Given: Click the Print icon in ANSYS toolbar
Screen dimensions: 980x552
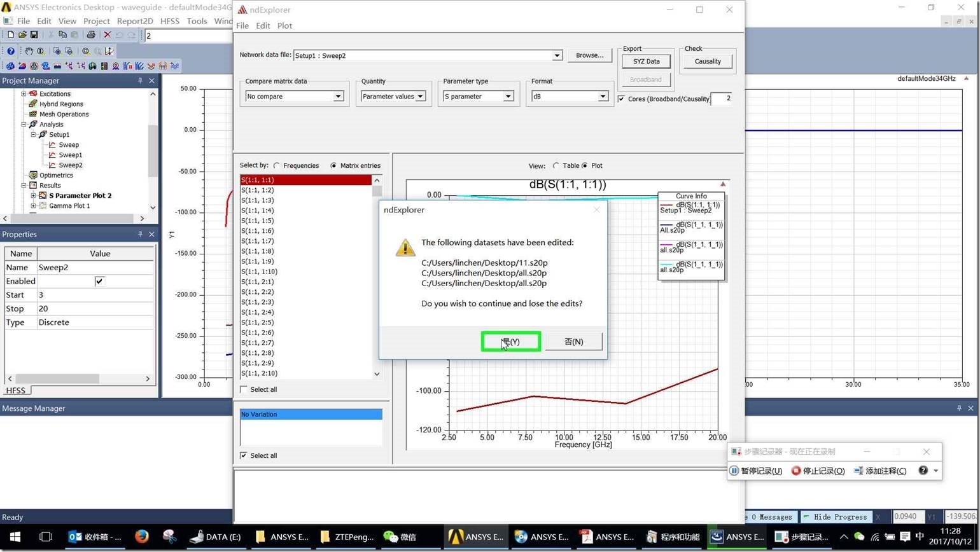Looking at the screenshot, I should point(91,35).
